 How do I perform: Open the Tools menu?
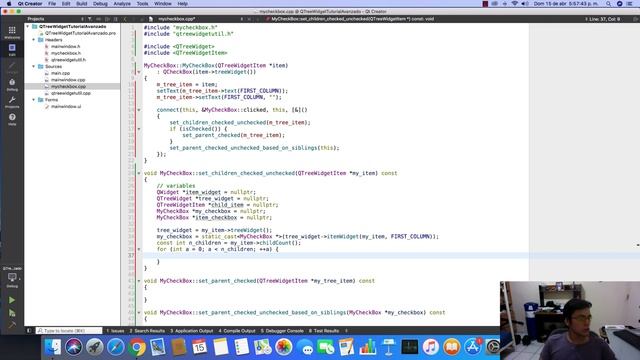[142, 4]
